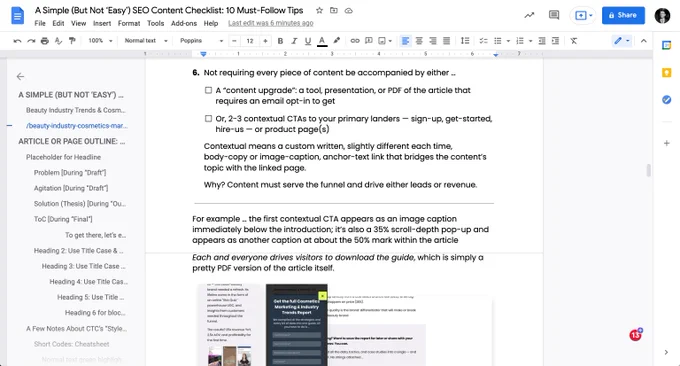Open comment history icon
The image size is (680, 366).
554,15
